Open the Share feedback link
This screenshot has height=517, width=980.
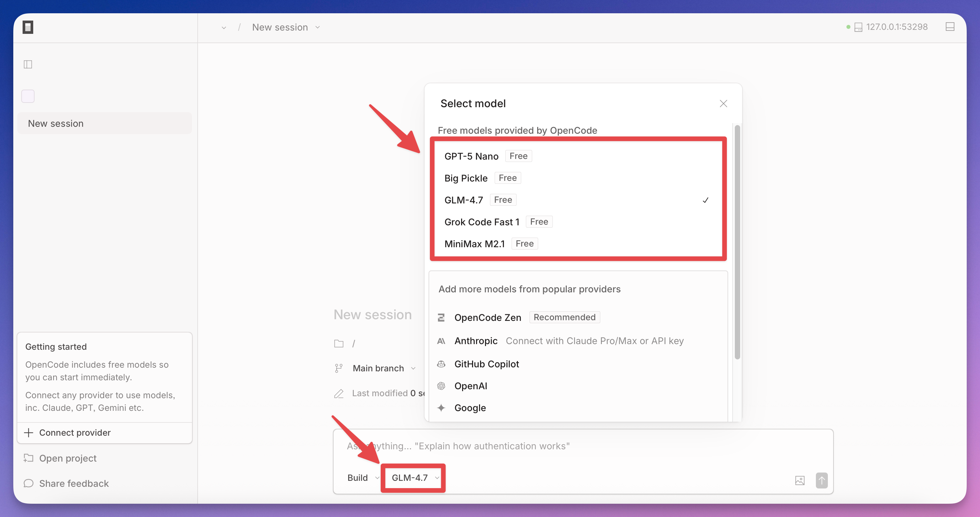[x=74, y=483]
